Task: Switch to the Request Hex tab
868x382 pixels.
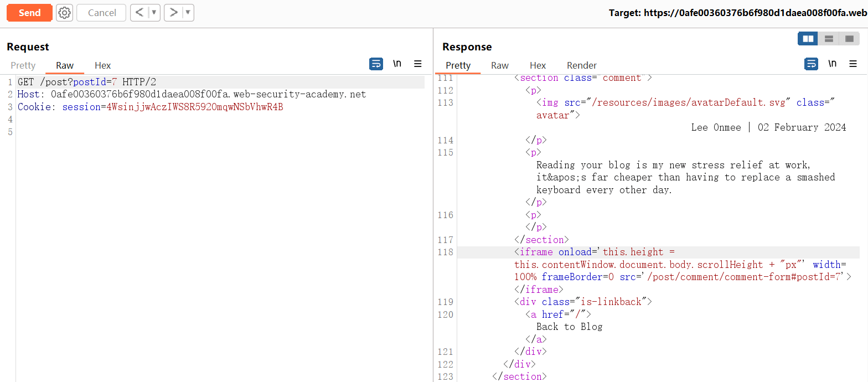Action: click(x=102, y=65)
